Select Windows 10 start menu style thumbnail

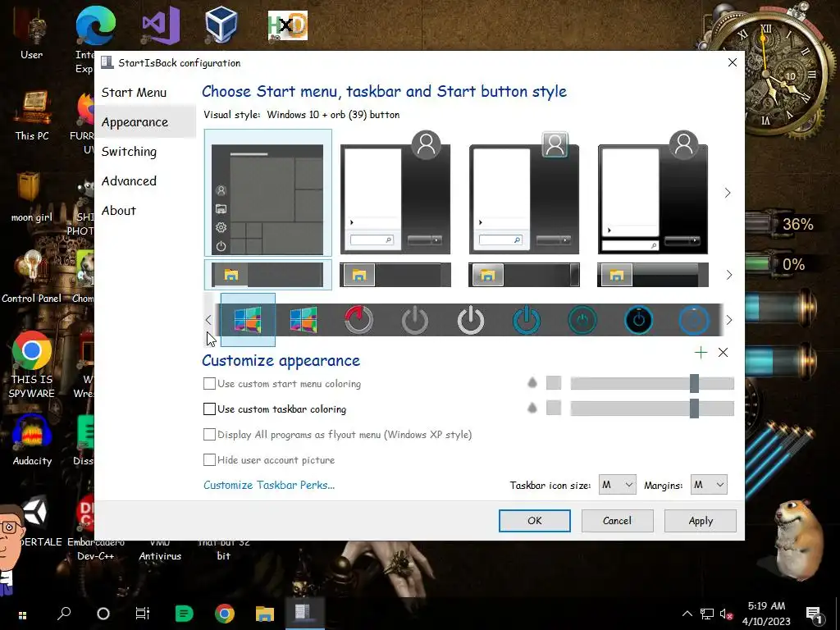(x=268, y=193)
